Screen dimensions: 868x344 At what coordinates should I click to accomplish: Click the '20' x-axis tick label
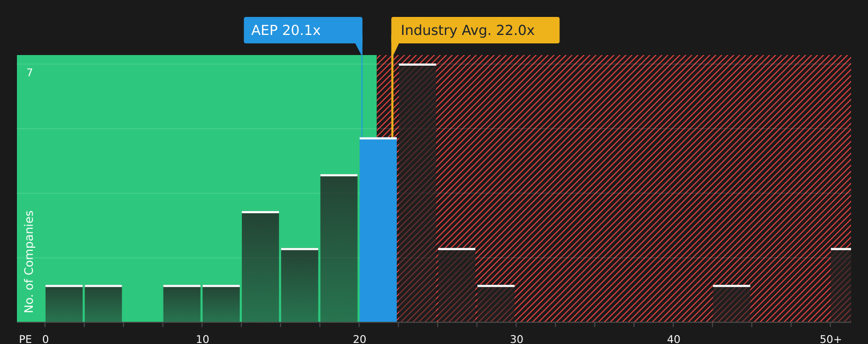360,339
